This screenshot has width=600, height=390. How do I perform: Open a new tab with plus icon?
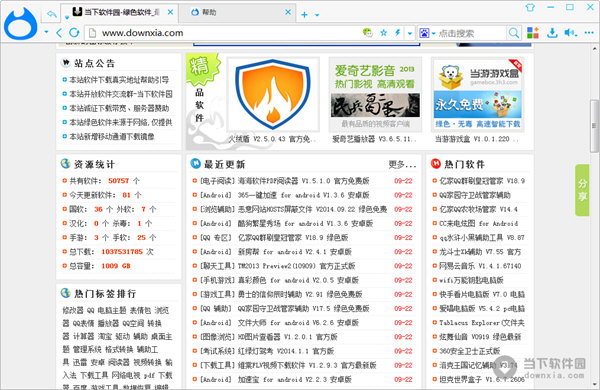(x=304, y=15)
